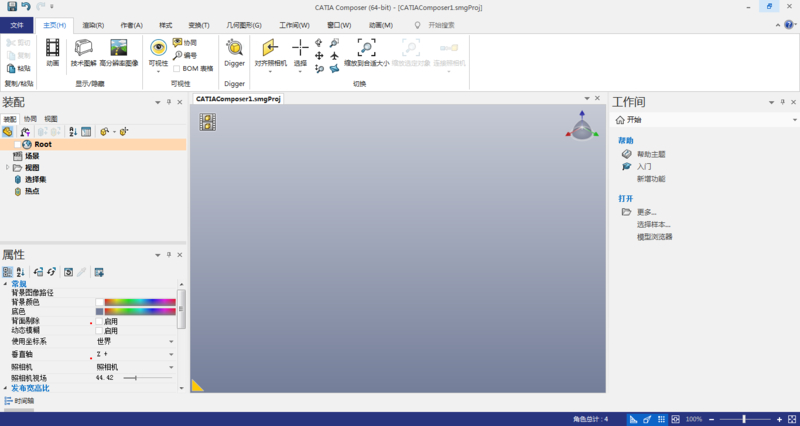Click the 开始搜索 search field
The width and height of the screenshot is (800, 426).
[441, 25]
